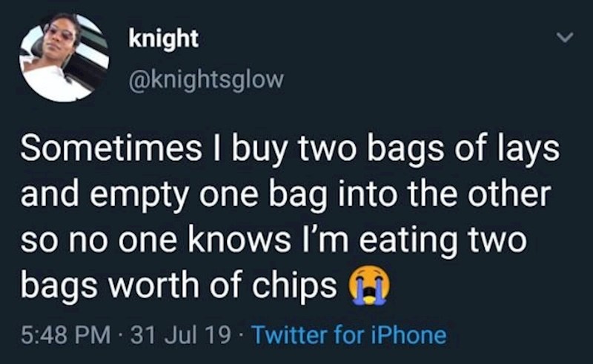Click the display name "knight"
The image size is (593, 364).
point(163,39)
